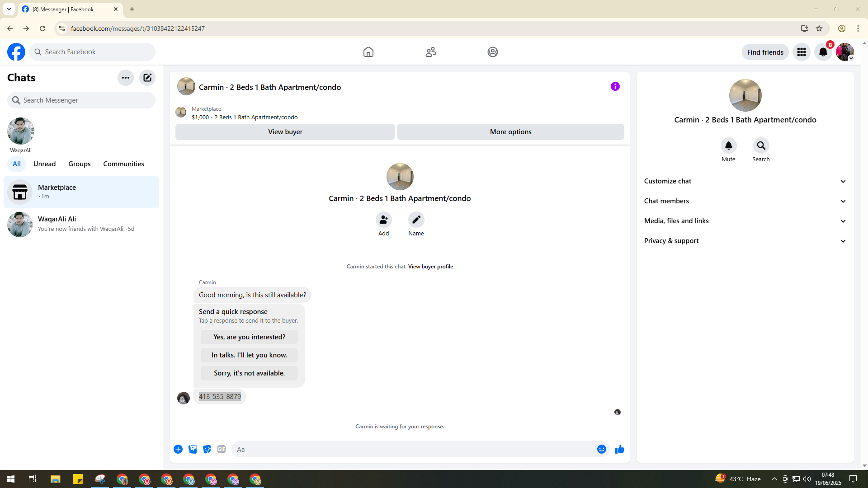Image resolution: width=868 pixels, height=488 pixels.
Task: Send quick response 'Yes, are you interested?'
Action: point(250,337)
